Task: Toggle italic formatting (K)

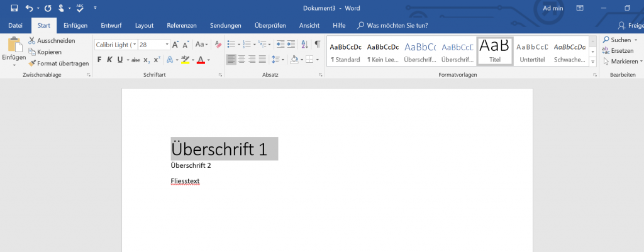Action: coord(109,60)
